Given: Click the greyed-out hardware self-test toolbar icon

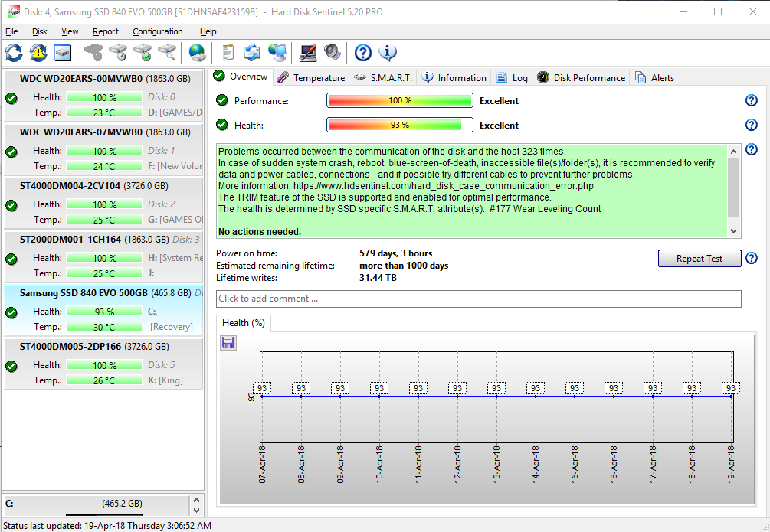Looking at the screenshot, I should (93, 53).
